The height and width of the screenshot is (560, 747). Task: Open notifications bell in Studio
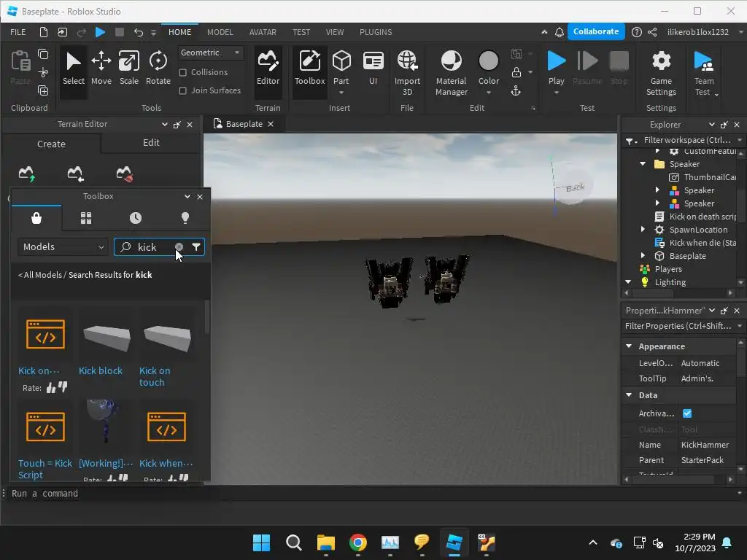[x=560, y=32]
